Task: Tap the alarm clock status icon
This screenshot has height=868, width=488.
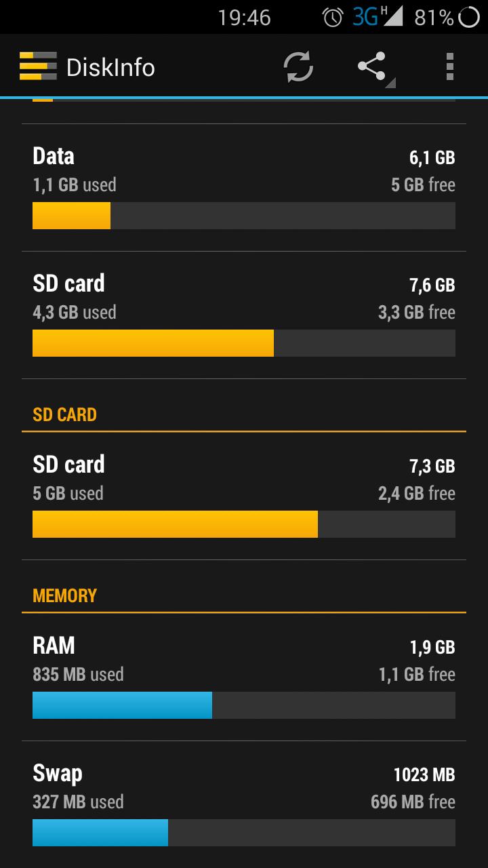Action: [x=332, y=18]
